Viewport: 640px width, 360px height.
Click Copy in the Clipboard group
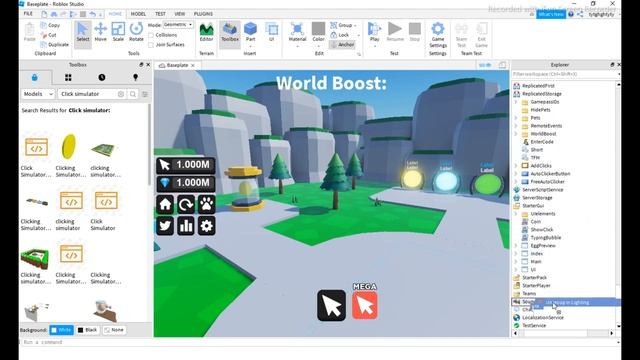coord(50,25)
